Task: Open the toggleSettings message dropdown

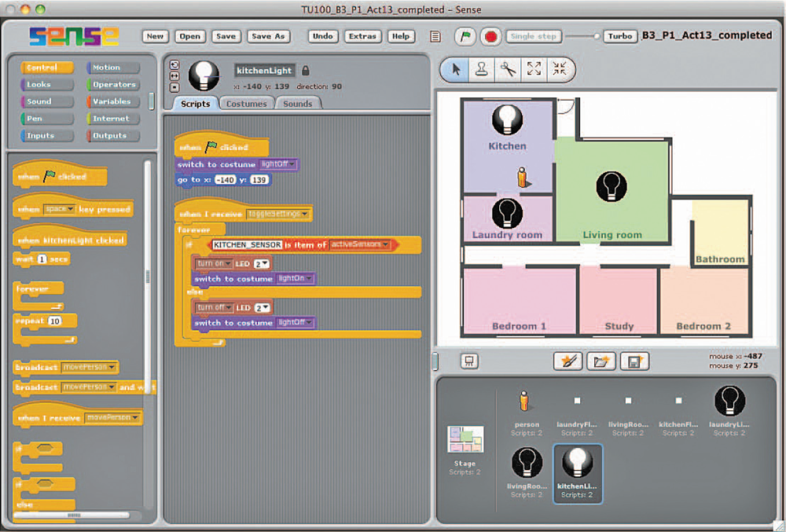Action: (x=305, y=214)
